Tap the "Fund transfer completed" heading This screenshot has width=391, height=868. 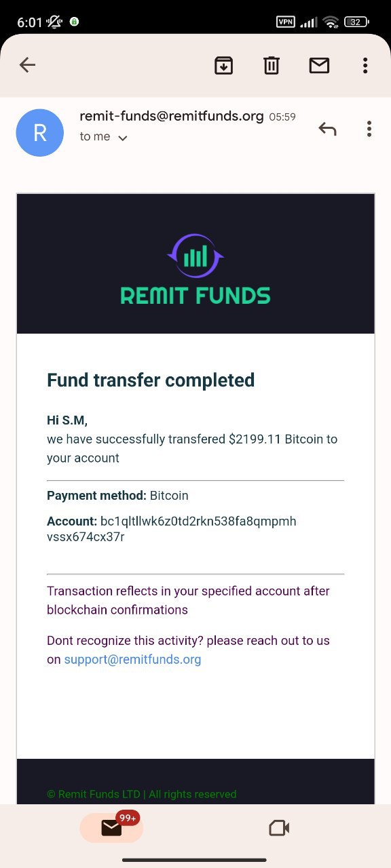tap(151, 380)
